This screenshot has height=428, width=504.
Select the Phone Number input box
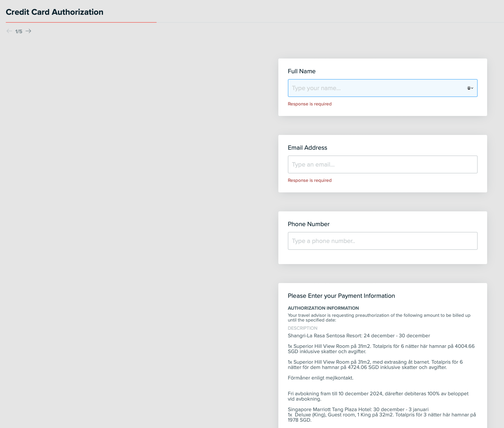pos(382,241)
